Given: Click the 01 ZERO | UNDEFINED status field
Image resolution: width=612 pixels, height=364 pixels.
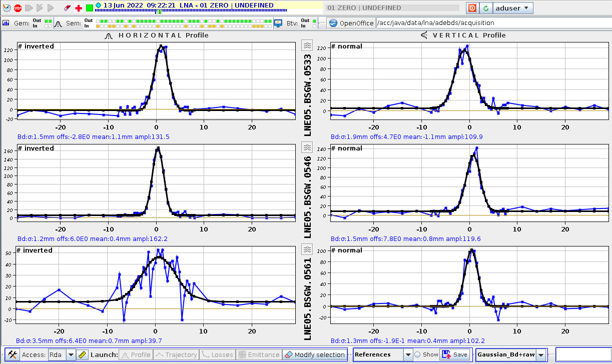Looking at the screenshot, I should (392, 8).
